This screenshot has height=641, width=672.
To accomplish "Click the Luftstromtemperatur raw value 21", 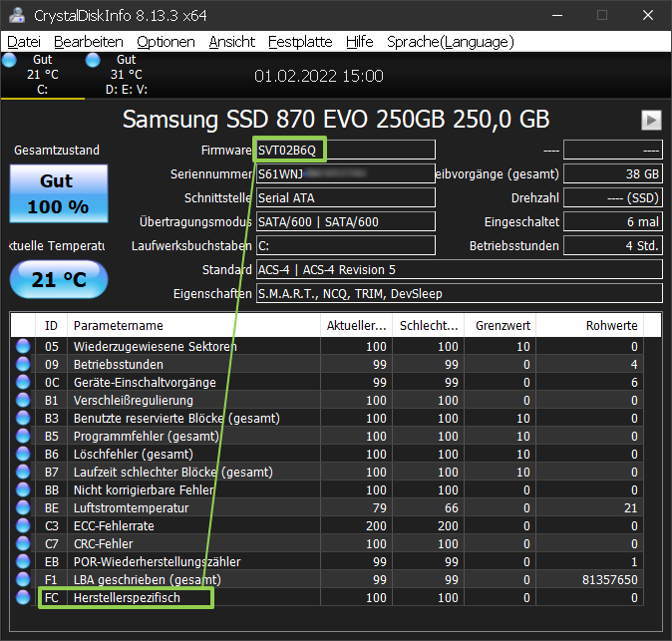I will click(631, 508).
